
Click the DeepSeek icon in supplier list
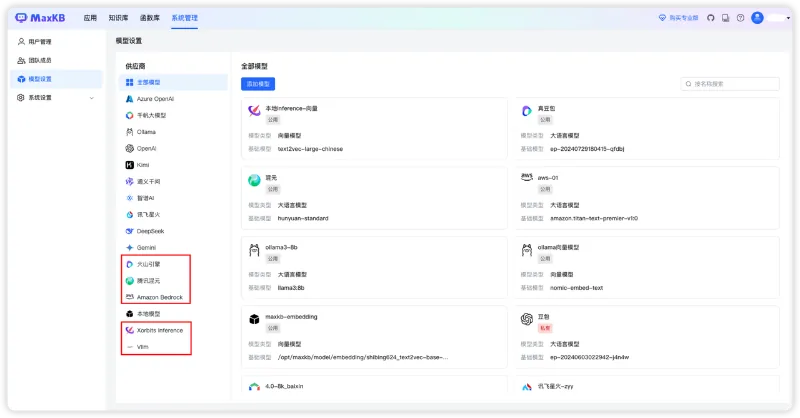(x=130, y=231)
